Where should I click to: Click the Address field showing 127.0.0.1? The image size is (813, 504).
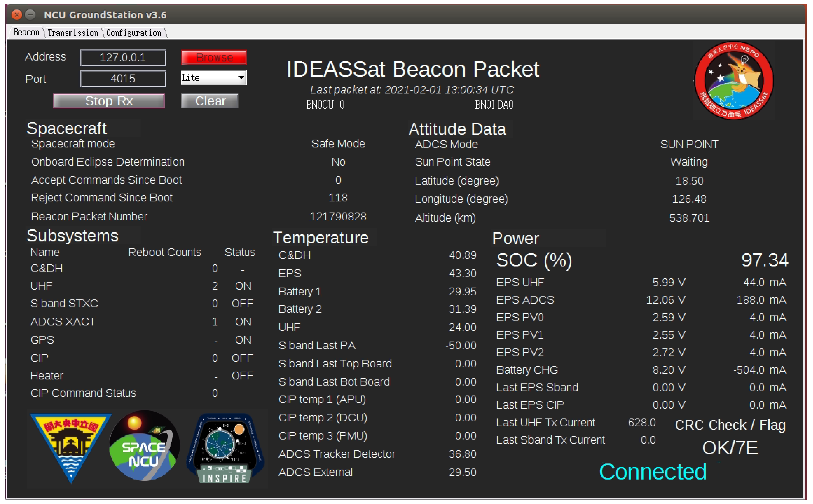(x=123, y=58)
